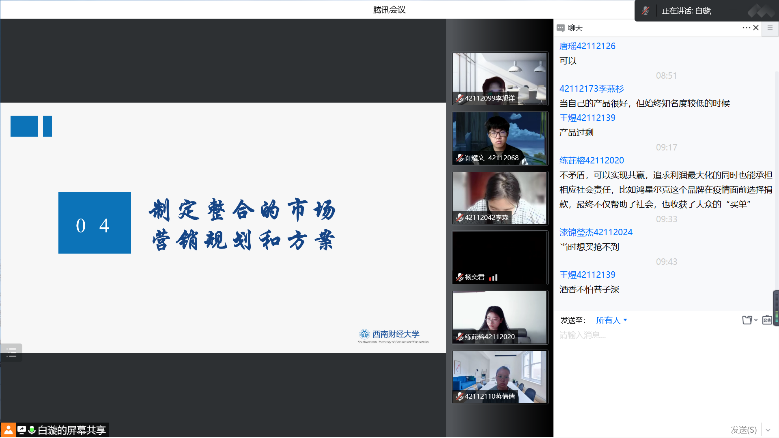Open the chat panel more options (…)

tap(745, 28)
